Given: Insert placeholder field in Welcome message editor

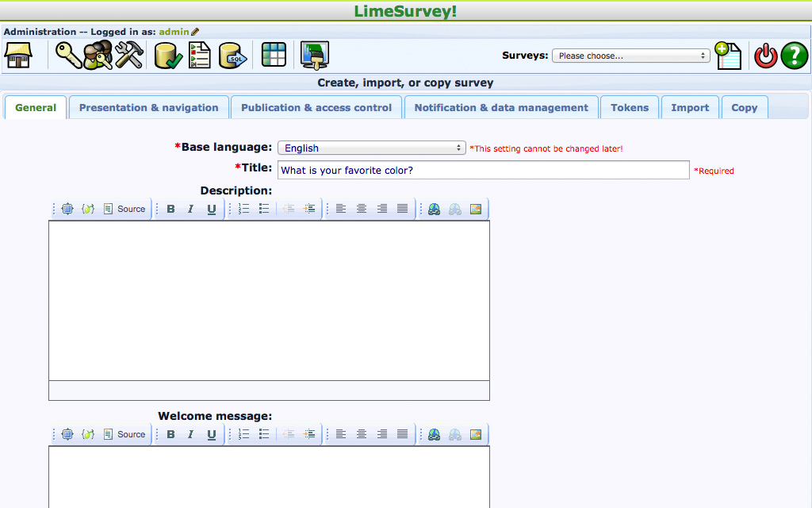Looking at the screenshot, I should point(88,434).
